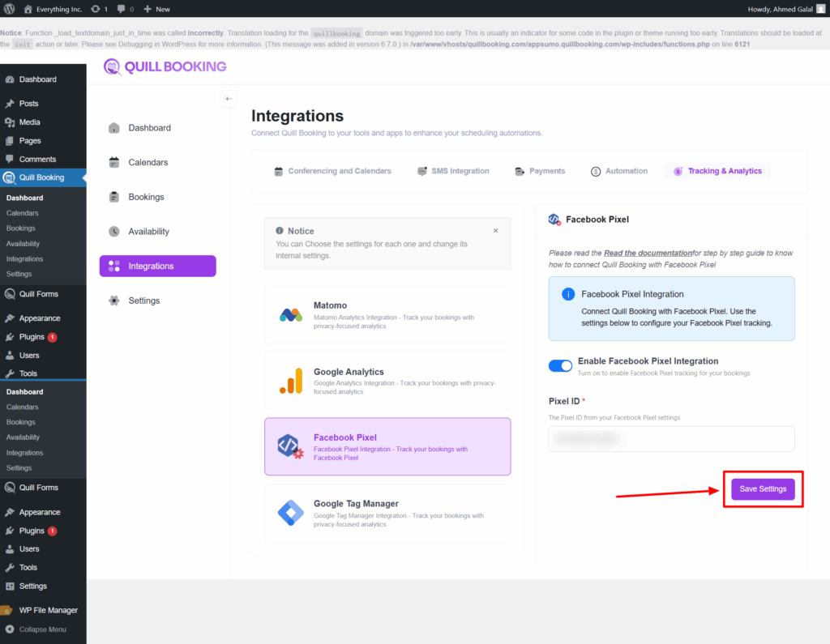Open the Conferencing and Calendars tab
The height and width of the screenshot is (644, 830).
[x=332, y=171]
